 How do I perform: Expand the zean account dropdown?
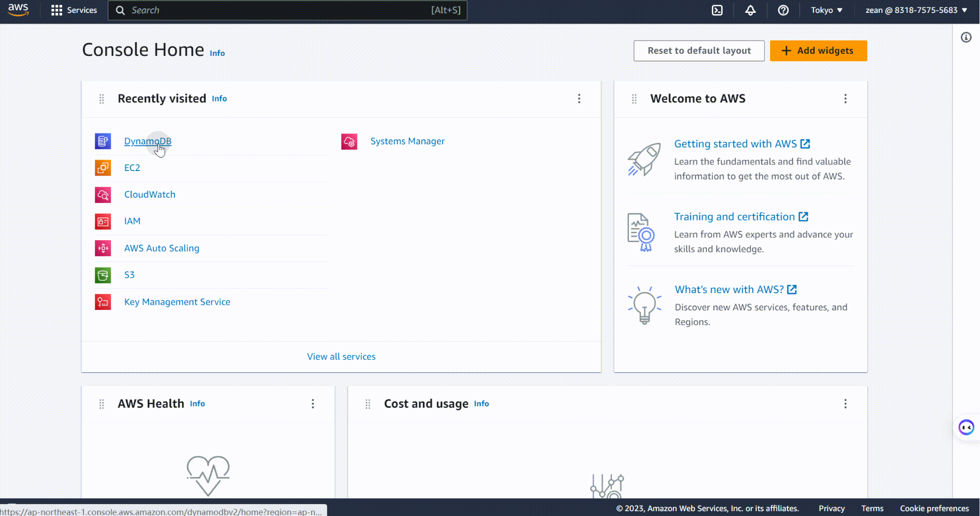(x=916, y=10)
